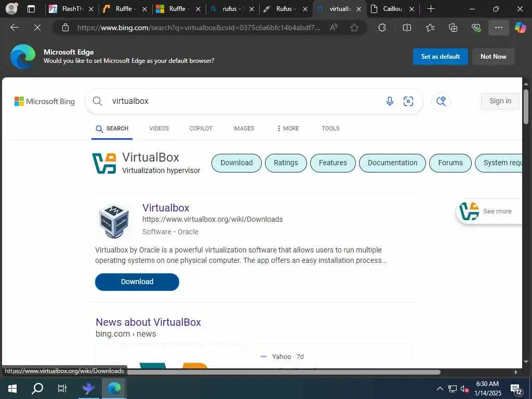This screenshot has height=399, width=532.
Task: Open a new tab with plus button
Action: [x=431, y=9]
